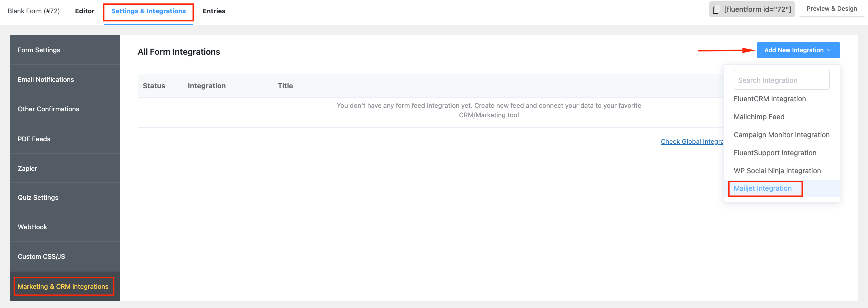Select FluentCRM Integration from the list

(769, 99)
